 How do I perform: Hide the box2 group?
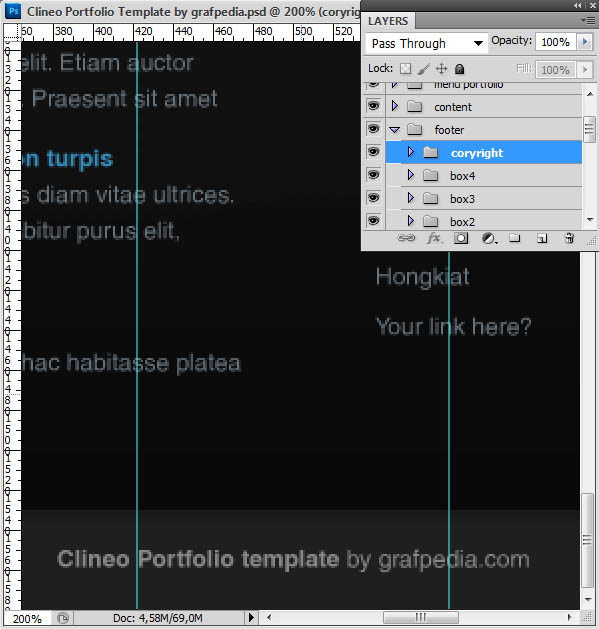pyautogui.click(x=373, y=220)
